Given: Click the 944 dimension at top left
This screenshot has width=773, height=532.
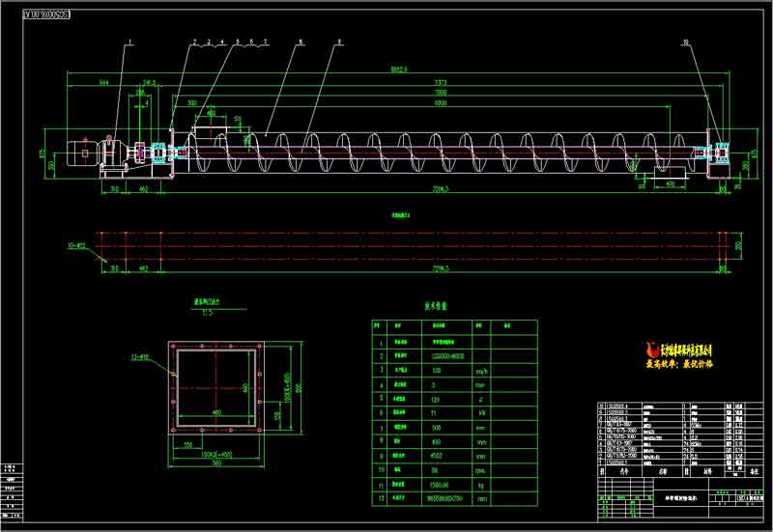Looking at the screenshot, I should pyautogui.click(x=103, y=84).
